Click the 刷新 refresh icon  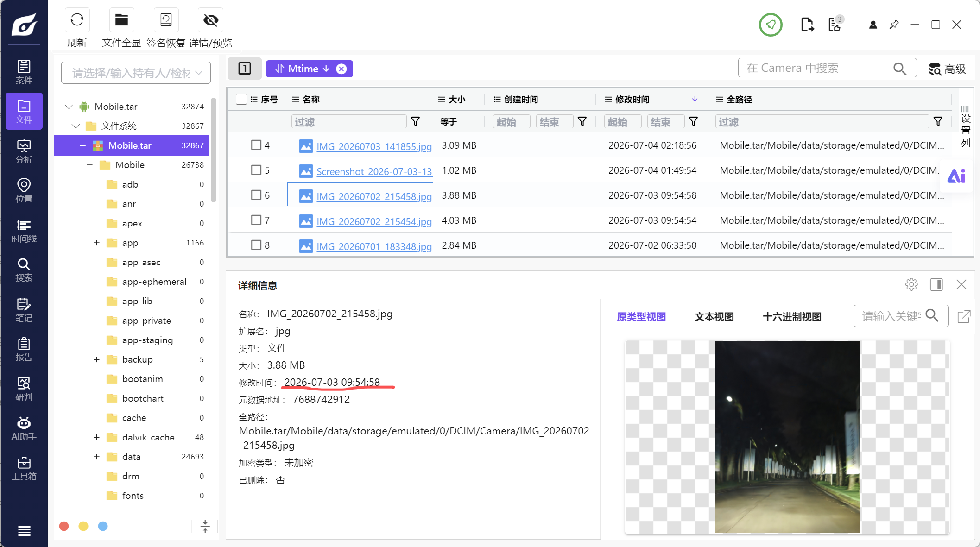click(77, 20)
